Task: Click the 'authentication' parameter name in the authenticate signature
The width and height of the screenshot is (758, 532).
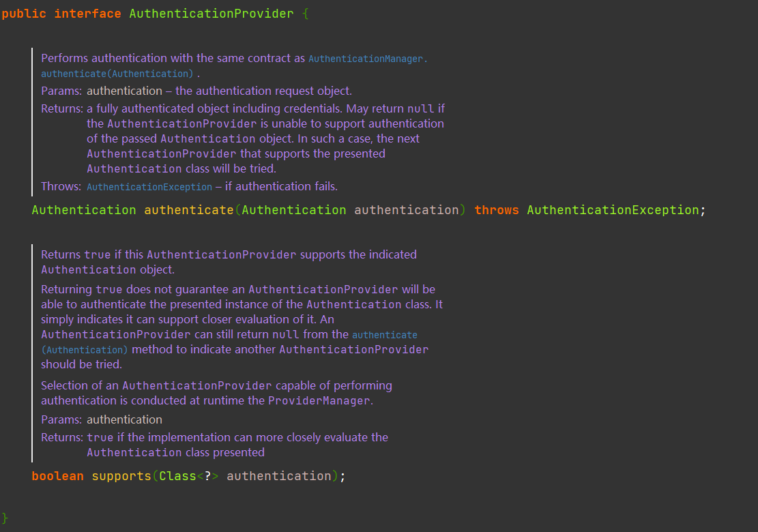Action: [x=407, y=210]
